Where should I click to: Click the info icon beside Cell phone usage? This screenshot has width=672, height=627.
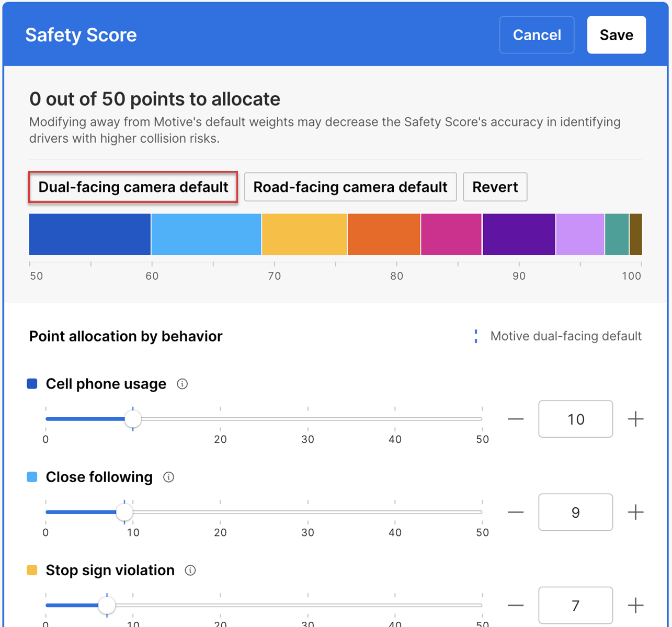pos(182,384)
